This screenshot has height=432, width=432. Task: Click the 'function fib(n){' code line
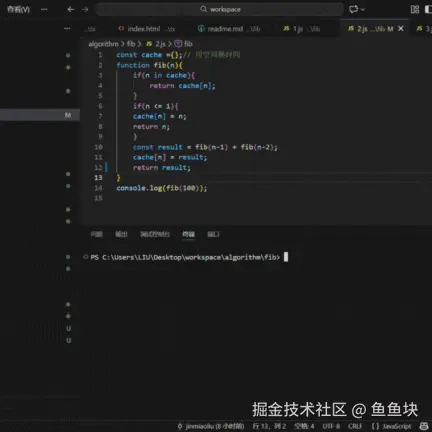[x=149, y=65]
